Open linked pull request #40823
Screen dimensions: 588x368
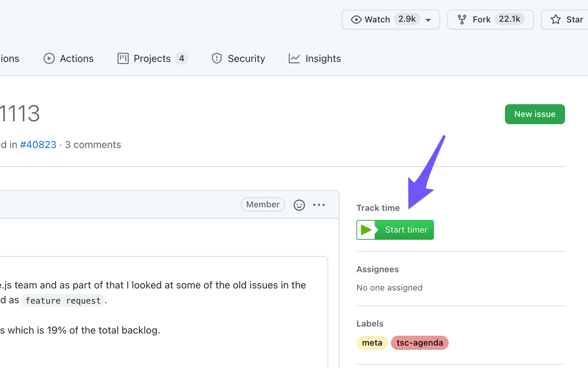[38, 144]
